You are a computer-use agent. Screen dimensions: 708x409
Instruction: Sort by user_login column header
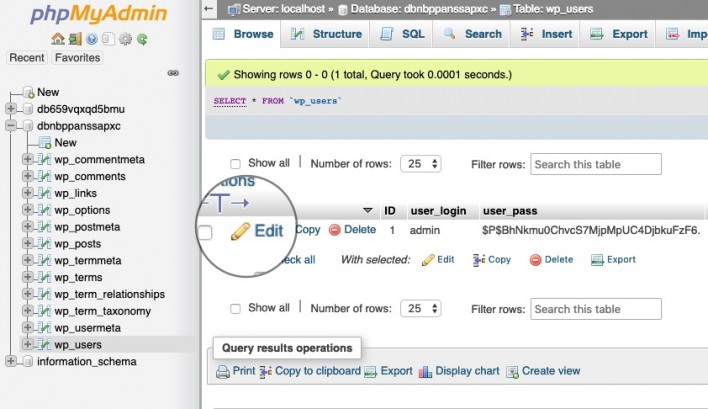pyautogui.click(x=438, y=211)
